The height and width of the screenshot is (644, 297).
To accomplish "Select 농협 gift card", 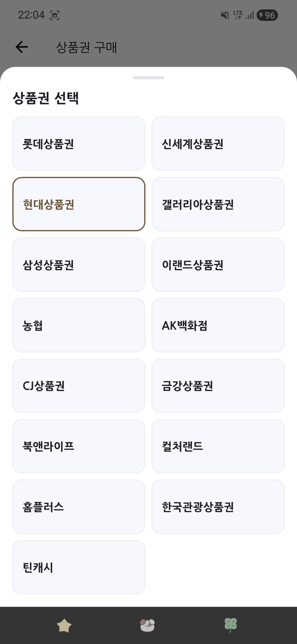I will point(79,325).
